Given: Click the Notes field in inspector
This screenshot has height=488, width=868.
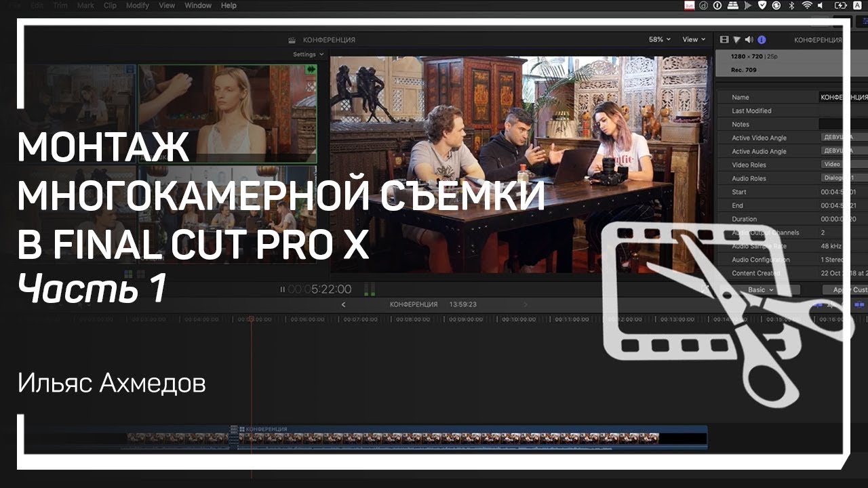Looking at the screenshot, I should coord(844,124).
